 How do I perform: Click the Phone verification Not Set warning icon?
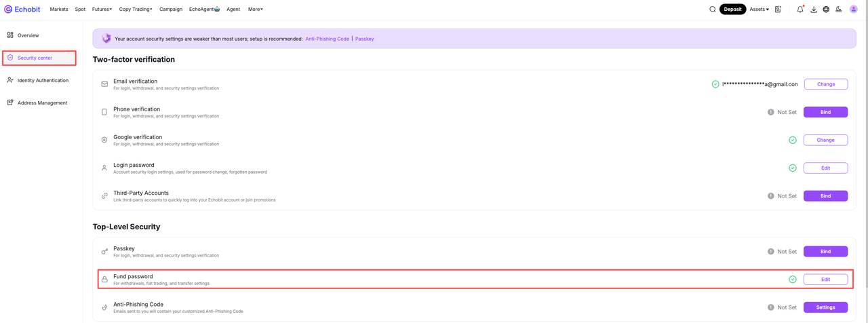click(771, 112)
